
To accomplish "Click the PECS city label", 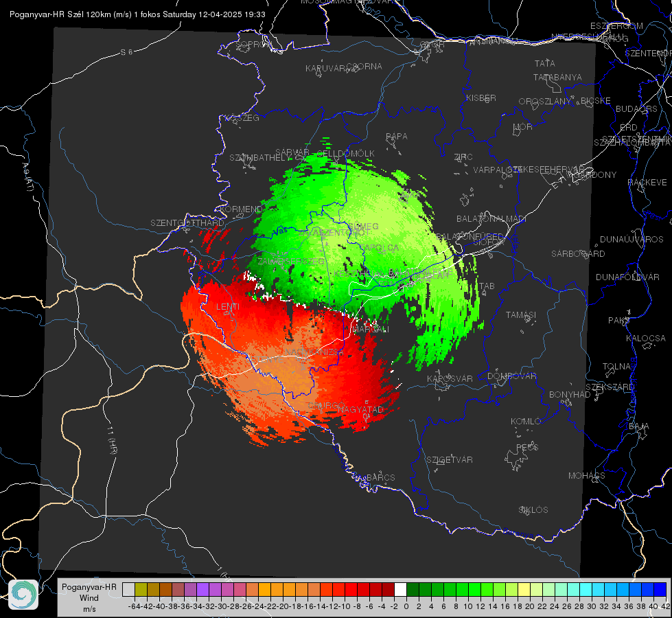I will pyautogui.click(x=526, y=447).
